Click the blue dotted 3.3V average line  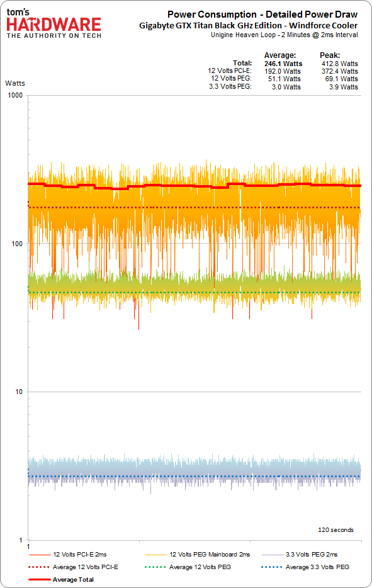tap(194, 477)
